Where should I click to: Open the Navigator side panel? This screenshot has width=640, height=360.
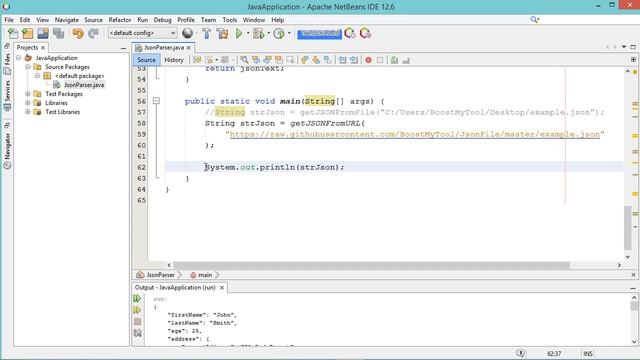tap(7, 150)
